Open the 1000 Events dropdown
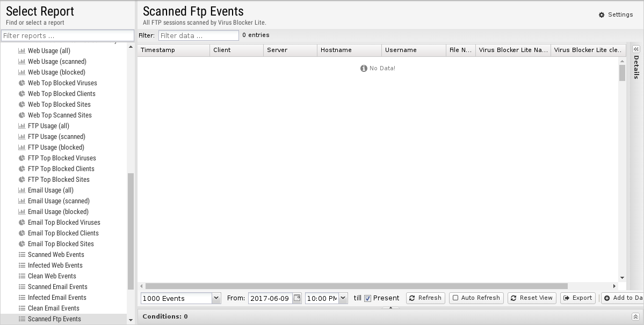 (x=216, y=298)
